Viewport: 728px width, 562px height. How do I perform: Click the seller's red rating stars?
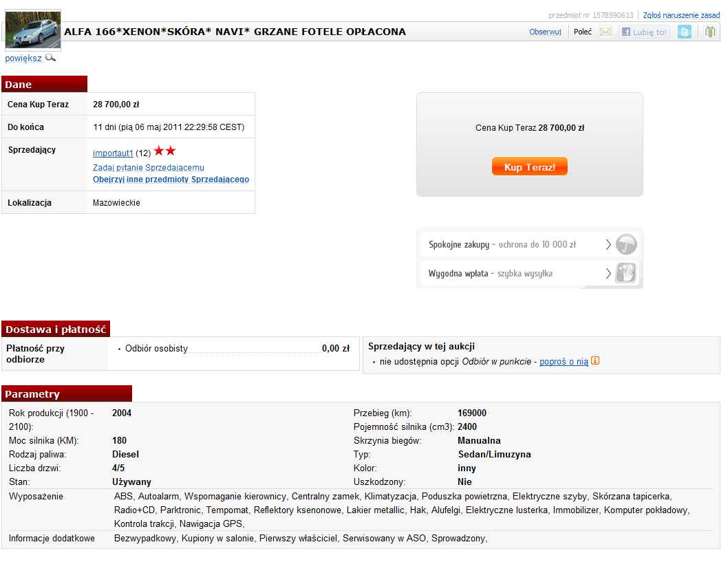[165, 151]
